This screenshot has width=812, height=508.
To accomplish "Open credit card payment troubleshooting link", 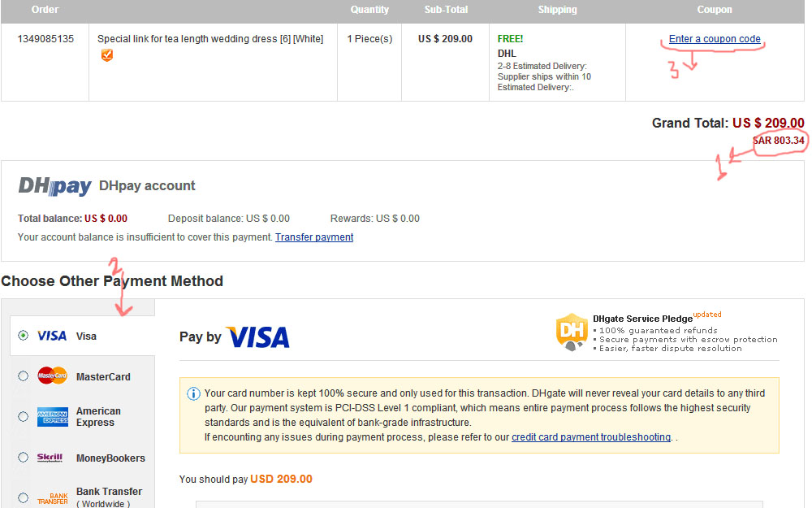I will [590, 437].
